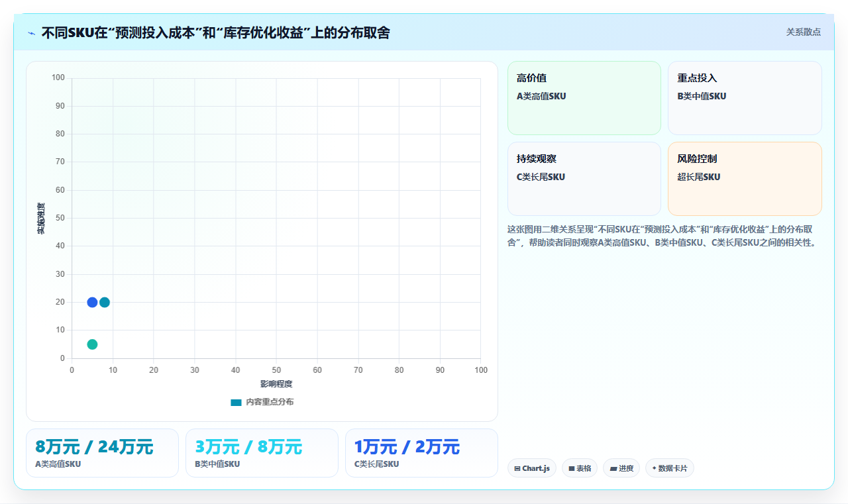Open the 风险控制 quadrant card
Image resolution: width=848 pixels, height=504 pixels.
click(x=745, y=179)
